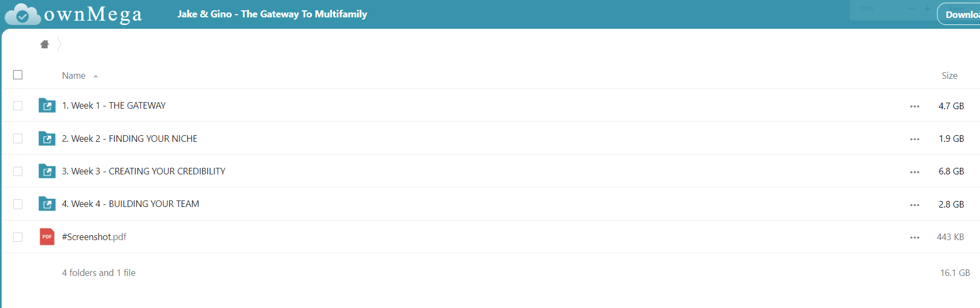Click the ownMega cloud logo icon
Viewport: 980px width, 308px height.
coord(22,15)
